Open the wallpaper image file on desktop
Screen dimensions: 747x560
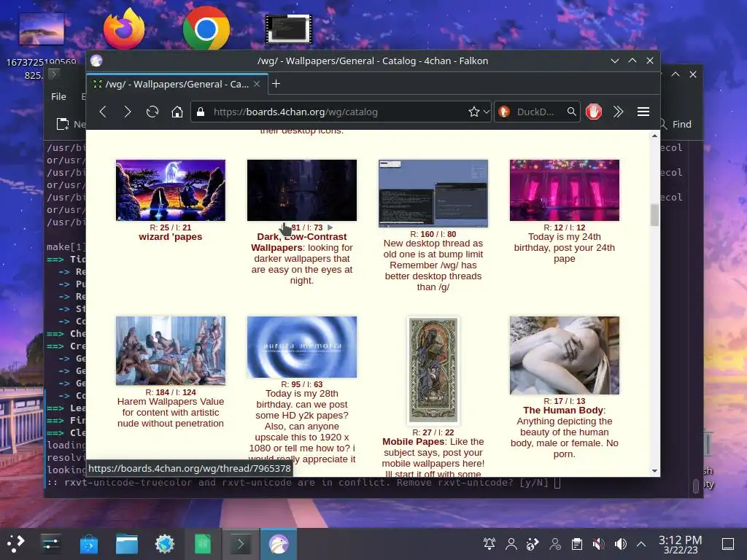[42, 28]
